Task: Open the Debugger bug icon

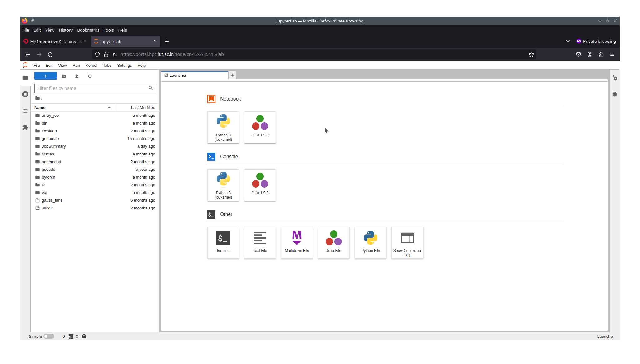Action: click(x=614, y=94)
